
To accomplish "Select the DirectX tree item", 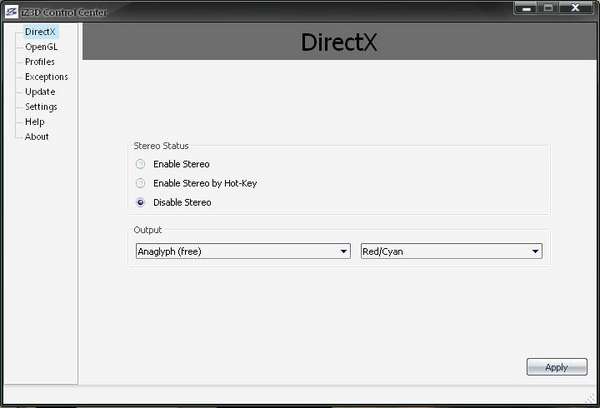I will click(x=40, y=32).
